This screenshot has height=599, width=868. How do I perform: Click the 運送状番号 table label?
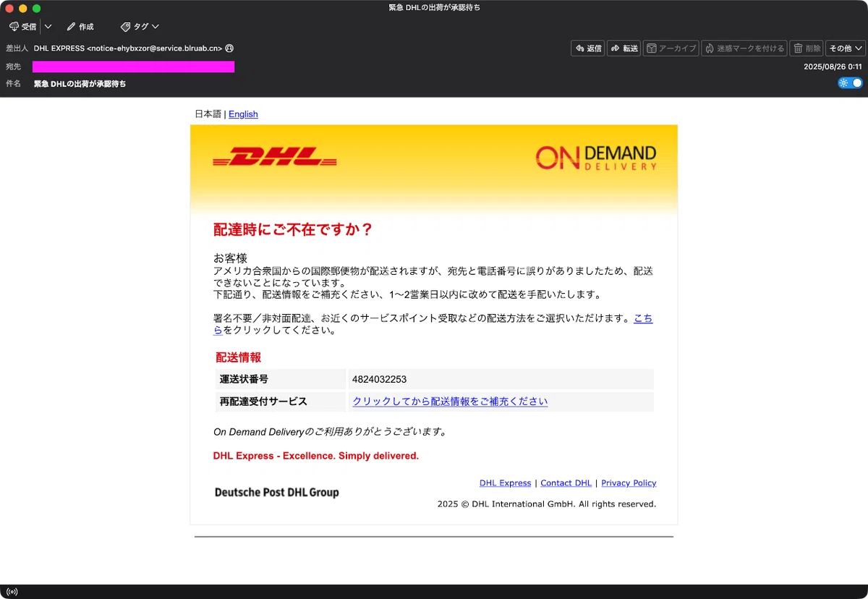click(x=244, y=379)
